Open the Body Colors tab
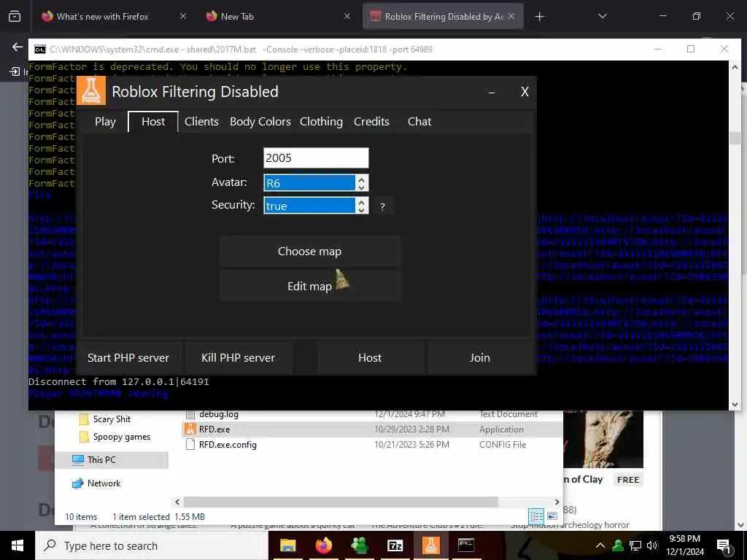 coord(260,122)
